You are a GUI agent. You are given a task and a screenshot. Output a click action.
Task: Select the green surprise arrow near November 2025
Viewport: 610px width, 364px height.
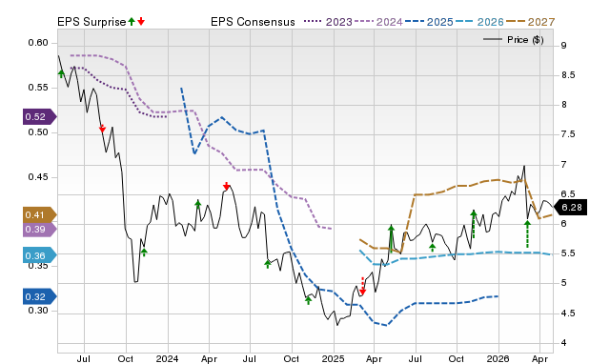click(x=474, y=224)
